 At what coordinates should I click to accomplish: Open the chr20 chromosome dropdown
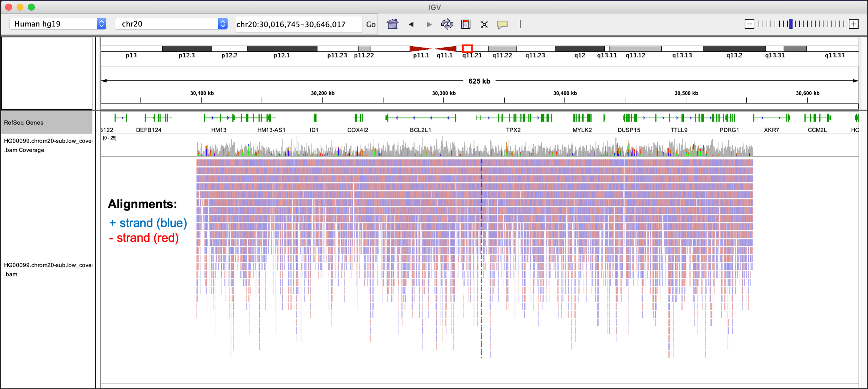pos(171,23)
